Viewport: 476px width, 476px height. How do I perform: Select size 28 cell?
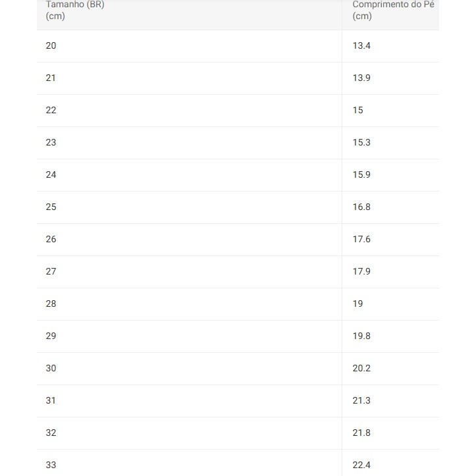pos(51,304)
